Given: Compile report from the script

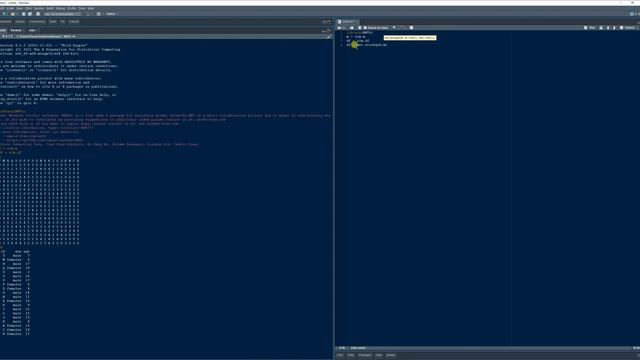Looking at the screenshot, I should (411, 28).
